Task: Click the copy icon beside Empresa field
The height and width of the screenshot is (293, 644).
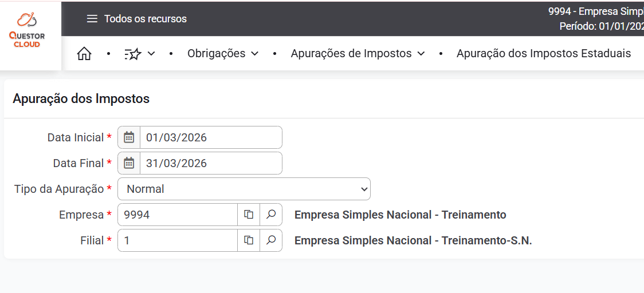Action: tap(249, 215)
